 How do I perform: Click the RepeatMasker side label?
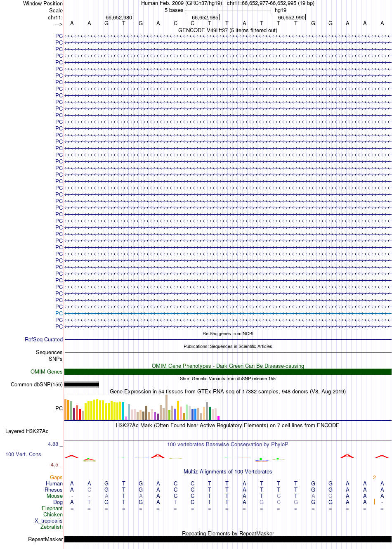[x=45, y=539]
